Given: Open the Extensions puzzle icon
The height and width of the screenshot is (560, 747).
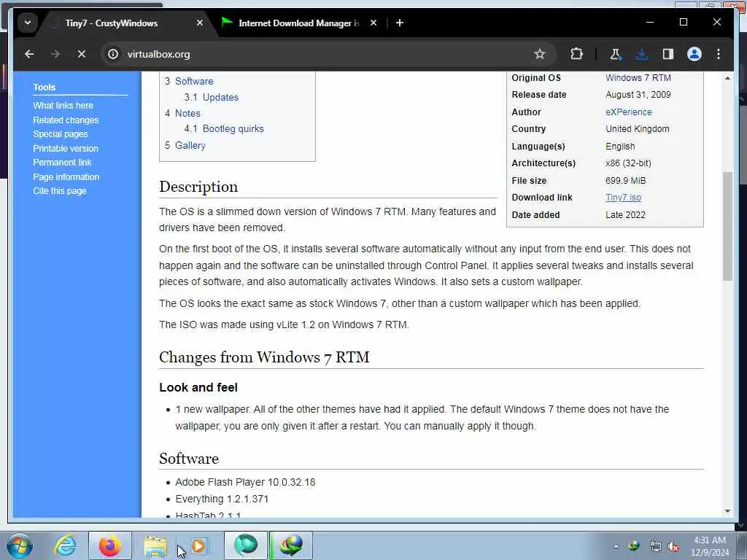Looking at the screenshot, I should coord(576,54).
